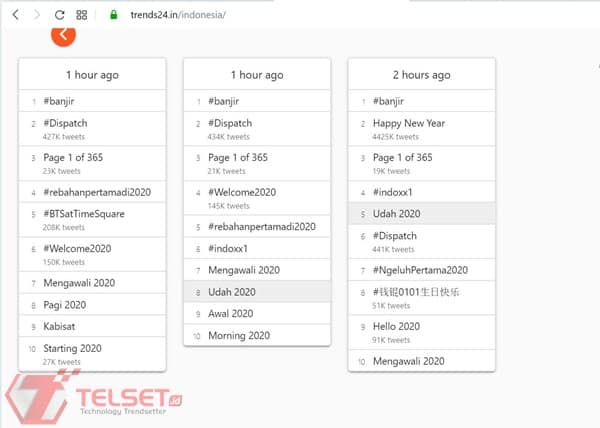Open Hello 2020 trend
This screenshot has width=600, height=428.
pos(396,326)
